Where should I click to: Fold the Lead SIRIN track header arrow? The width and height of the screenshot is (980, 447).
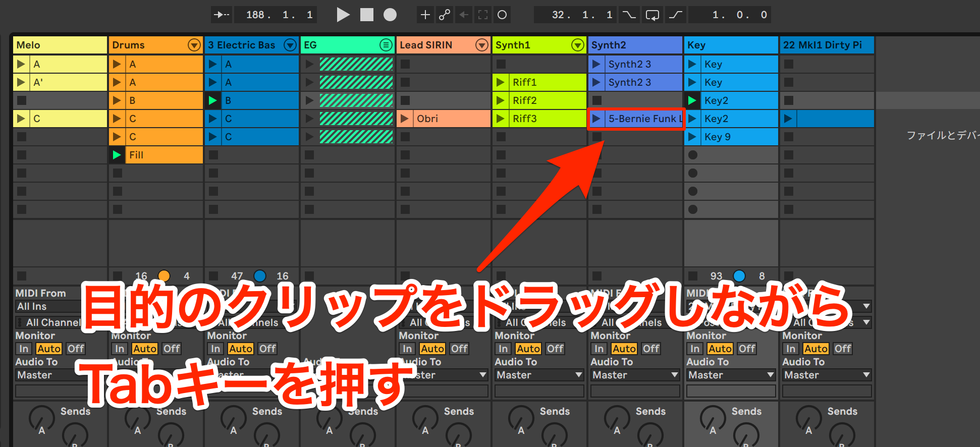point(482,45)
